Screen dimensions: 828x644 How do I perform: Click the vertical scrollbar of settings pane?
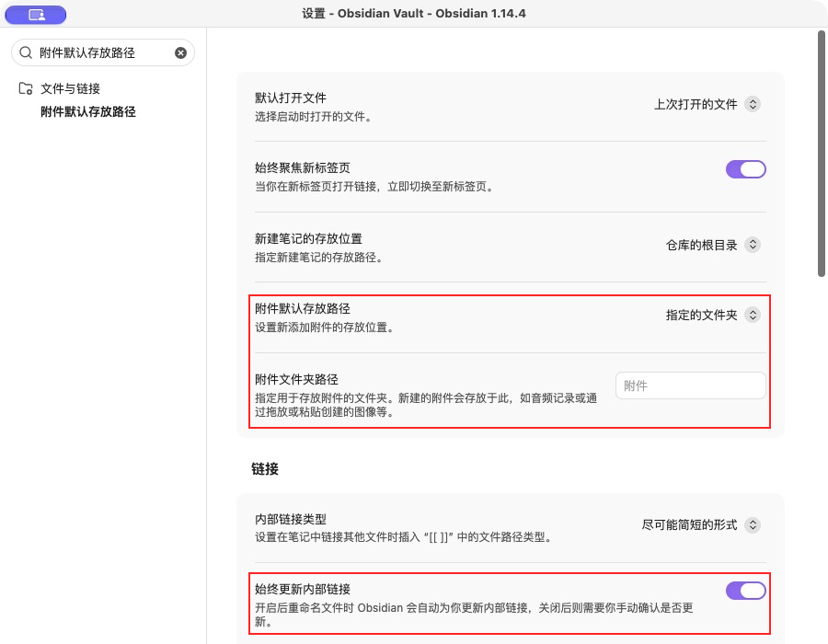click(x=822, y=154)
